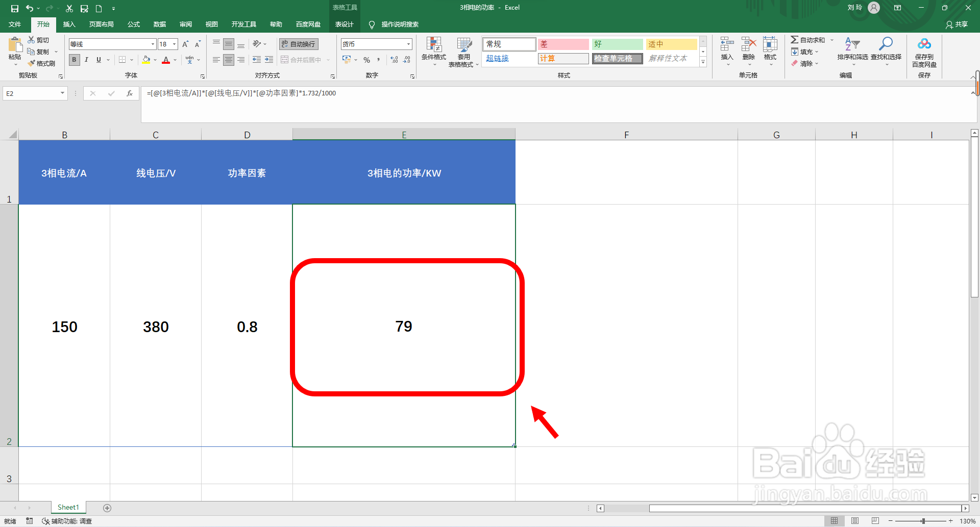980x527 pixels.
Task: Toggle italic formatting with the I button
Action: coord(86,60)
